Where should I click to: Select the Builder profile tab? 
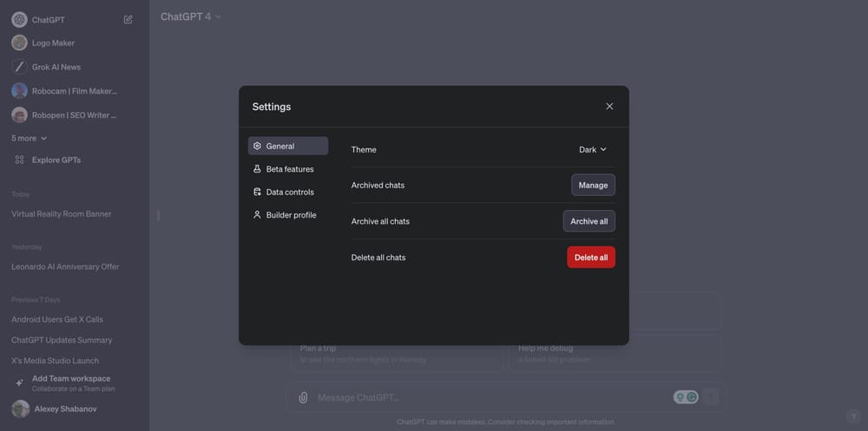click(x=290, y=215)
